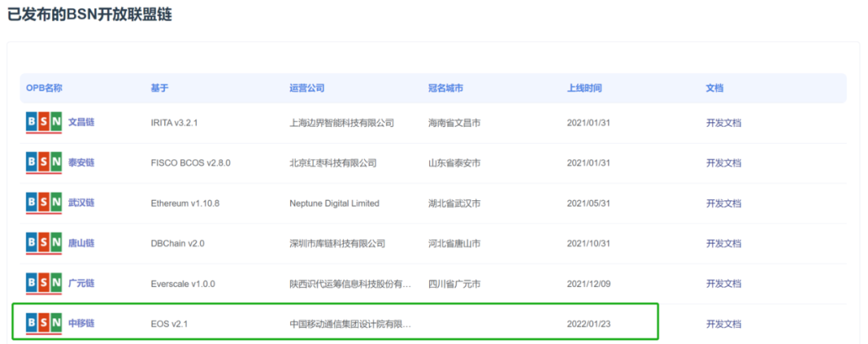The image size is (868, 344).
Task: Click BSN logo beside 泰安链
Action: 43,163
